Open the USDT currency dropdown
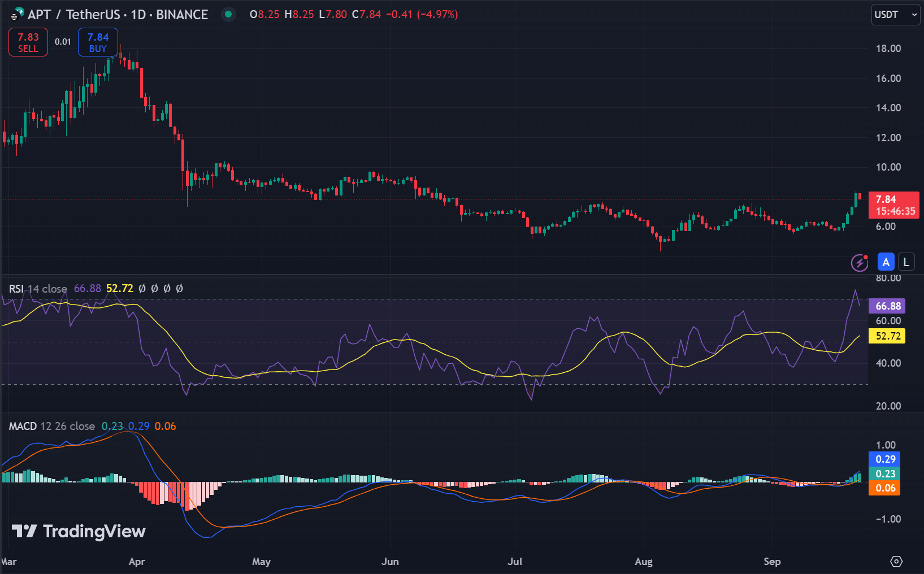 (x=895, y=14)
